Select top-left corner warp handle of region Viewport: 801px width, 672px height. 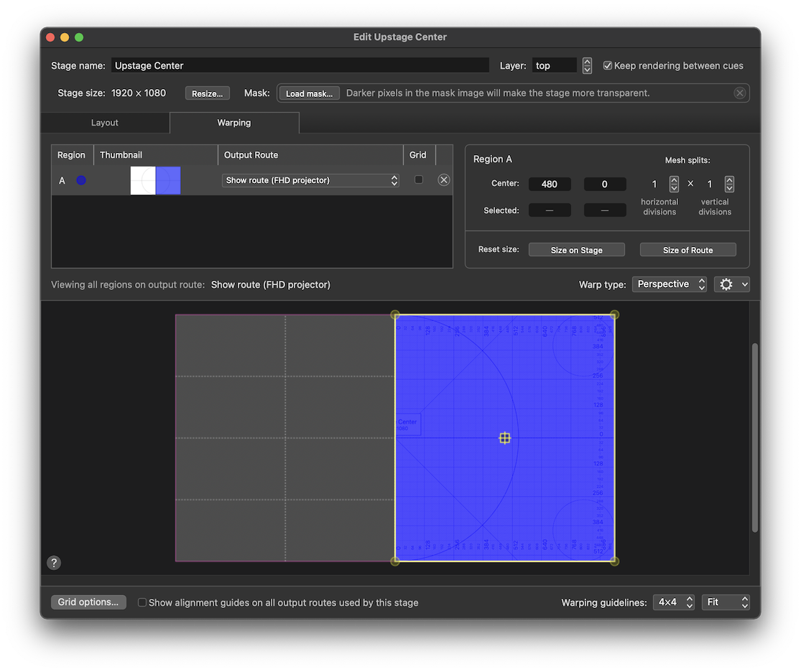(395, 315)
